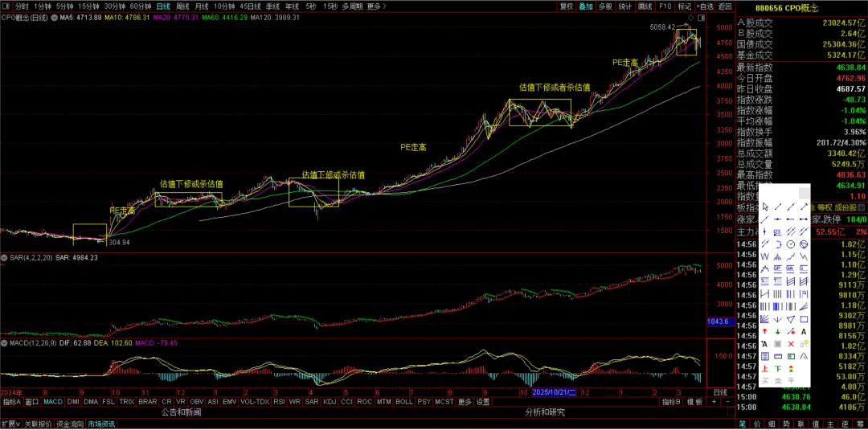The height and width of the screenshot is (430, 868).
Task: Open the 指标B indicator group
Action: click(x=671, y=402)
